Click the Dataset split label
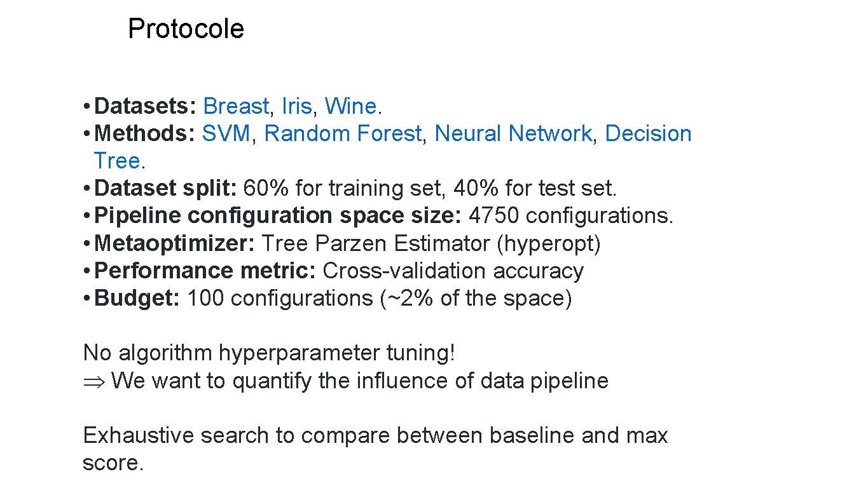The height and width of the screenshot is (488, 868). [165, 188]
